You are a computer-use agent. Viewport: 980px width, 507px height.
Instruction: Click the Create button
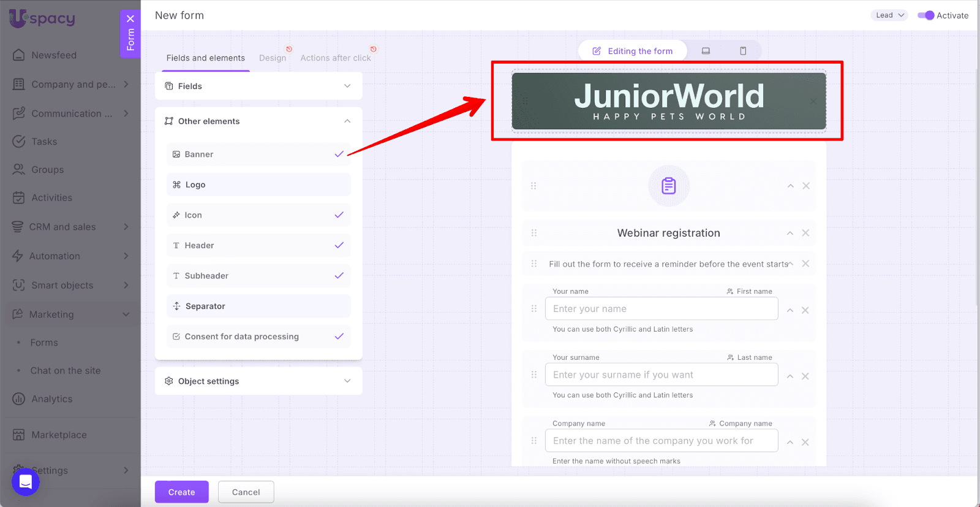(x=181, y=492)
